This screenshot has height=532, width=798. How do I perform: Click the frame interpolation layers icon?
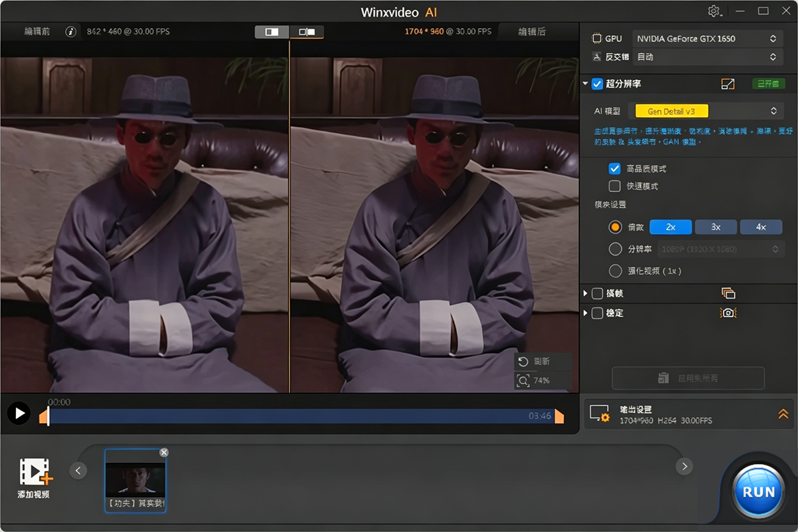pyautogui.click(x=728, y=293)
